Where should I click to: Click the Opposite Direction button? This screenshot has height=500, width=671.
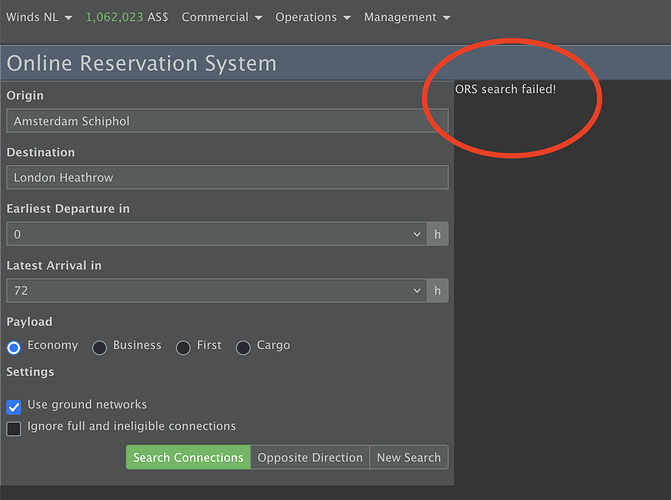[x=310, y=457]
